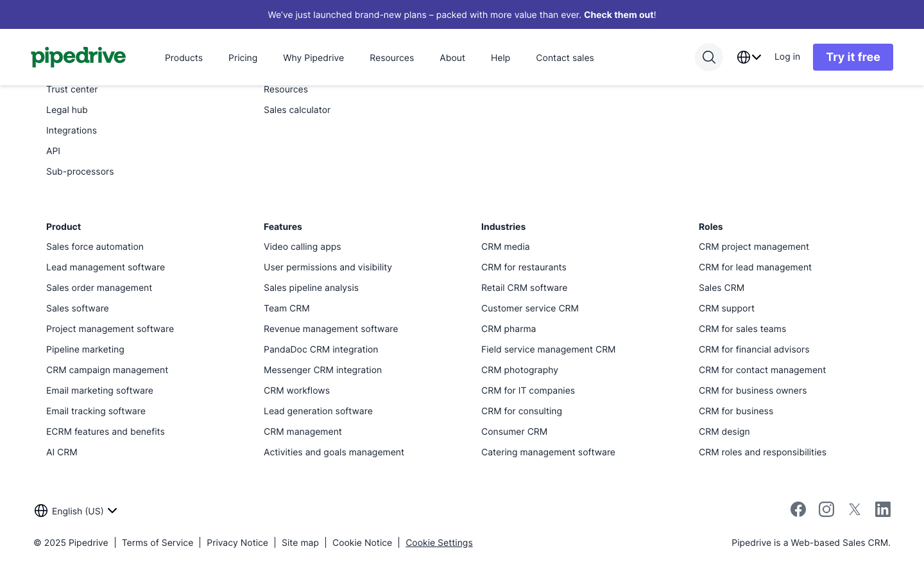Open the Help menu item

click(x=501, y=58)
